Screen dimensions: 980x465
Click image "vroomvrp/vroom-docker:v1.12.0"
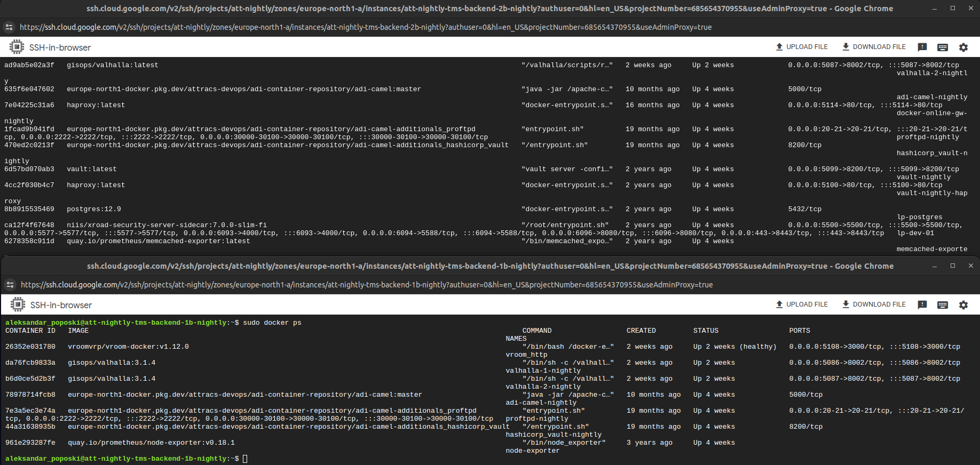tap(128, 347)
